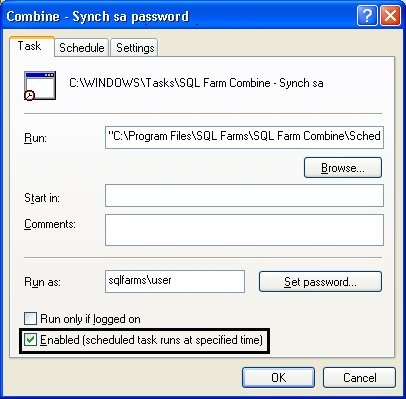Click the C:\WINDOWS\Tasks file path text
Screen dimensions: 406x399
click(196, 83)
